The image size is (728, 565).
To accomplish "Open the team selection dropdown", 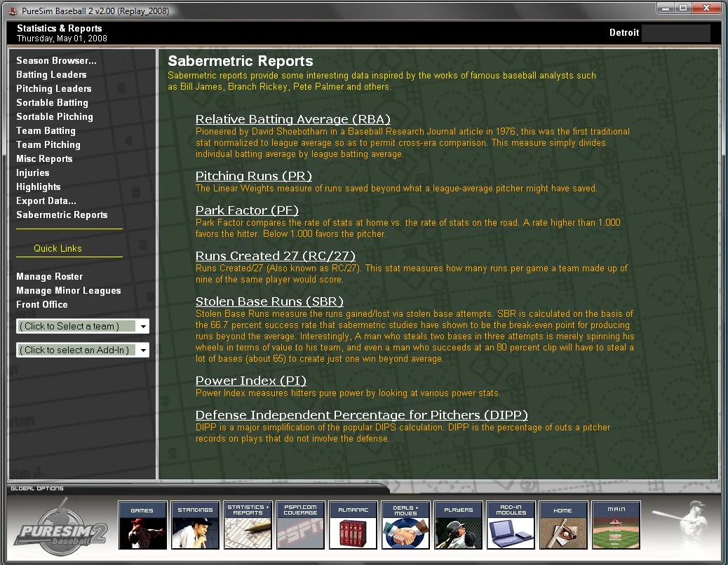I will tap(82, 326).
